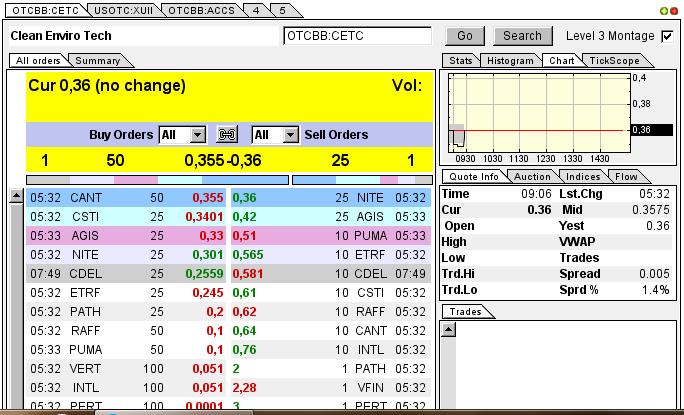This screenshot has width=684, height=415.
Task: Click the order book scroll-up arrow
Action: tap(16, 196)
